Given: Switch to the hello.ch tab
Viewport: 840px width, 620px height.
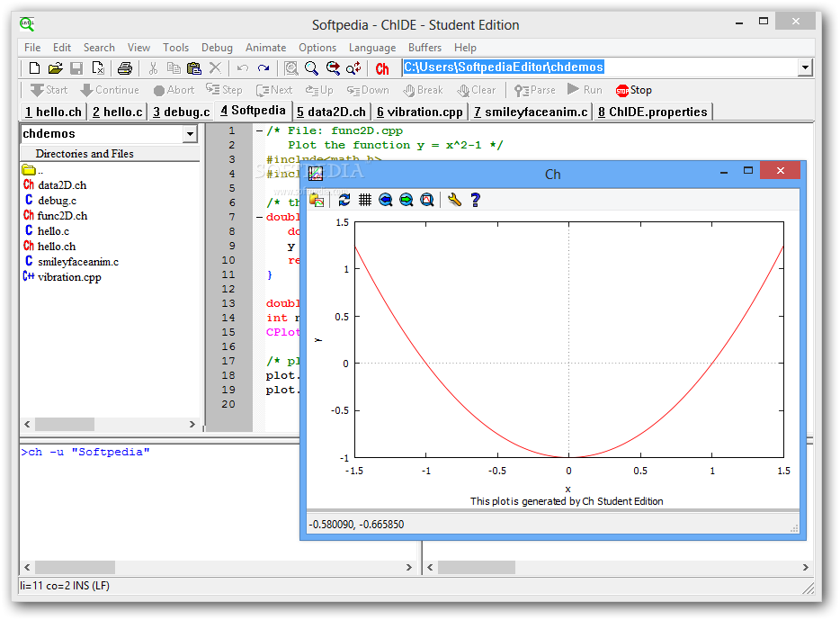Looking at the screenshot, I should click(54, 112).
